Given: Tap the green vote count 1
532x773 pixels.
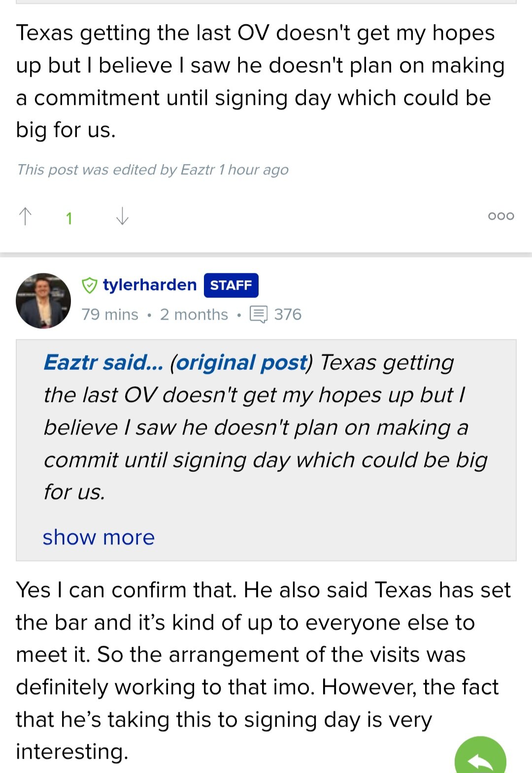Looking at the screenshot, I should (69, 218).
